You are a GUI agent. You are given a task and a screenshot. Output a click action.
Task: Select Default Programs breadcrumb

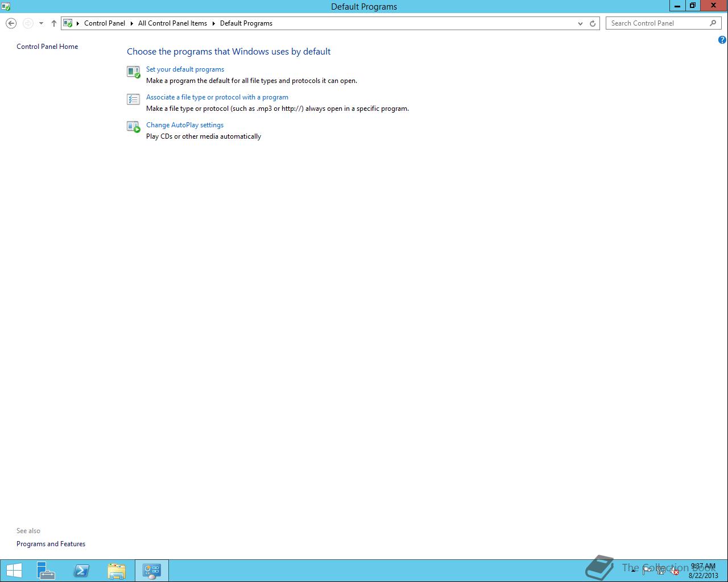point(246,23)
